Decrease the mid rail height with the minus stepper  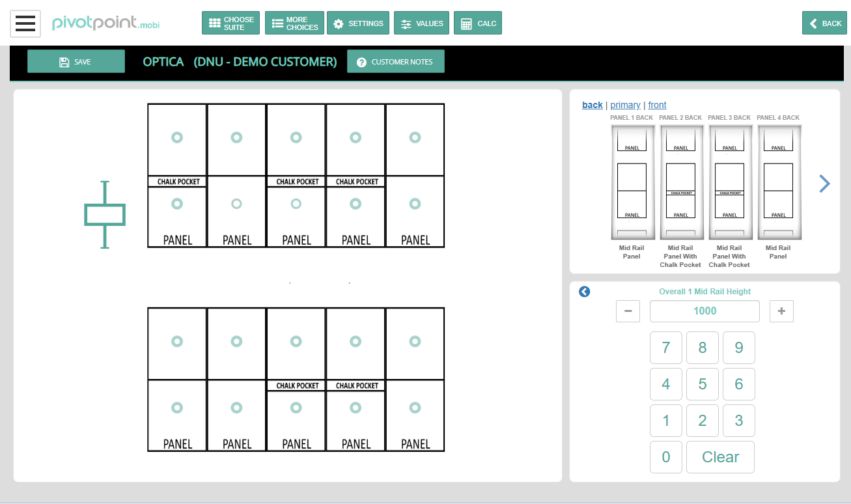(628, 311)
